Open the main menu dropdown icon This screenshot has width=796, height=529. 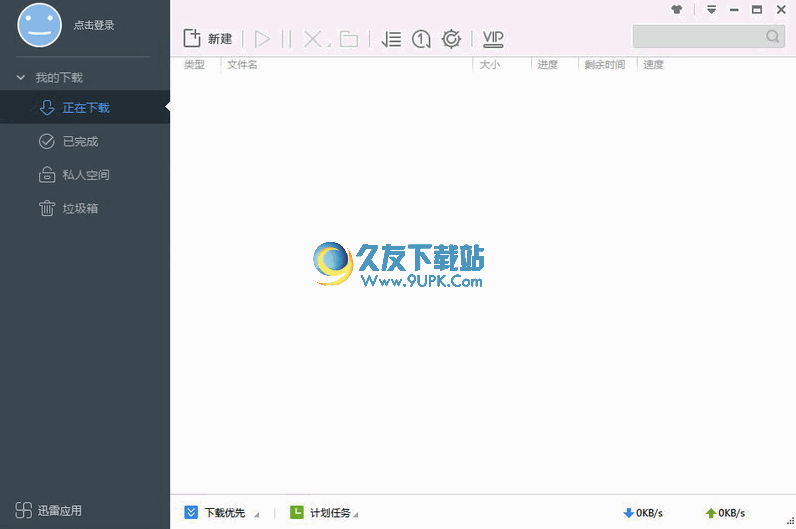tap(711, 9)
